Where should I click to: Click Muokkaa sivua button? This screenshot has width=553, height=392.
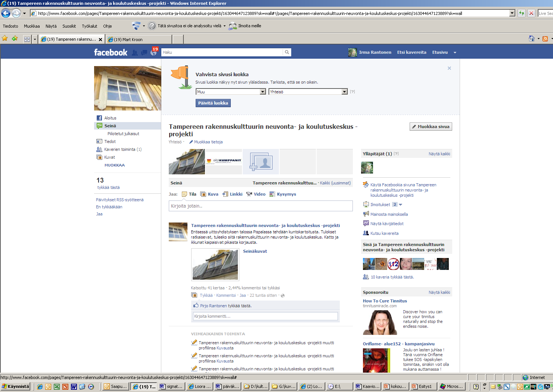tap(431, 127)
